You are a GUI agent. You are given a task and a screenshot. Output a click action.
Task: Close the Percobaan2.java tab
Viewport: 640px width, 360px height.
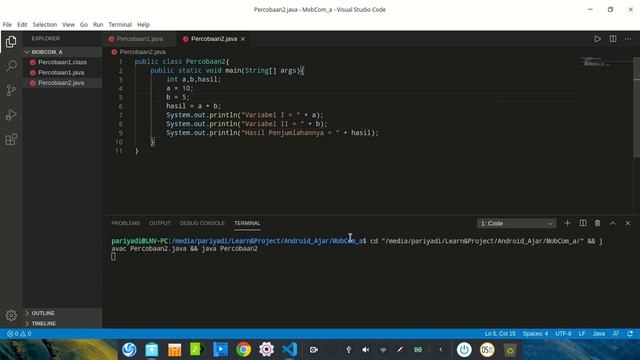click(x=243, y=39)
